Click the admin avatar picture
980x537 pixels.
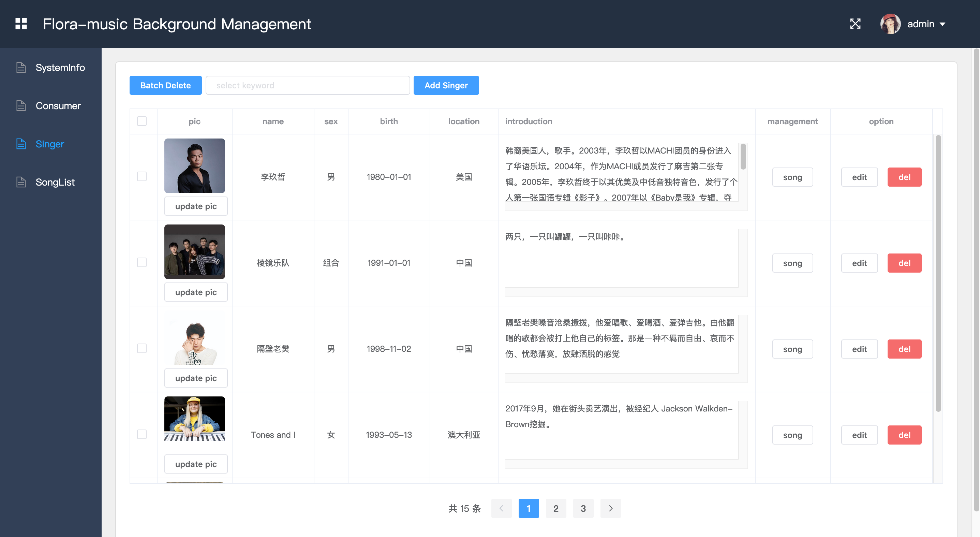890,24
